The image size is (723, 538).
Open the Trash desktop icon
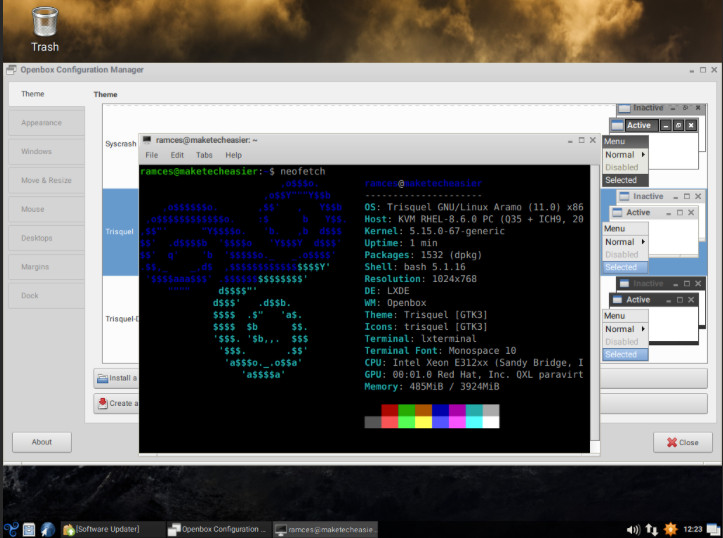pos(45,29)
